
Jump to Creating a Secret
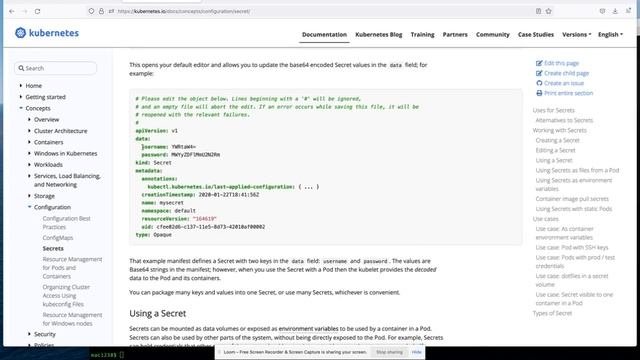[558, 140]
